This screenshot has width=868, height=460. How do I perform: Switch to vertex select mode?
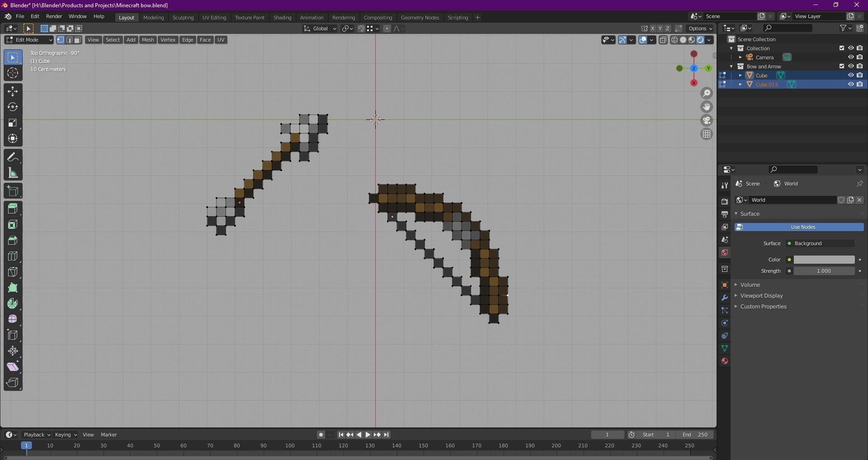click(x=61, y=40)
